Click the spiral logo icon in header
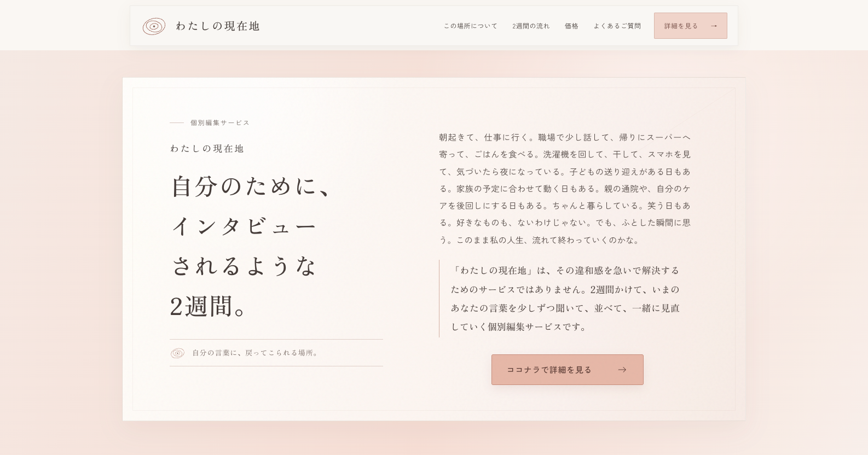 click(x=154, y=26)
